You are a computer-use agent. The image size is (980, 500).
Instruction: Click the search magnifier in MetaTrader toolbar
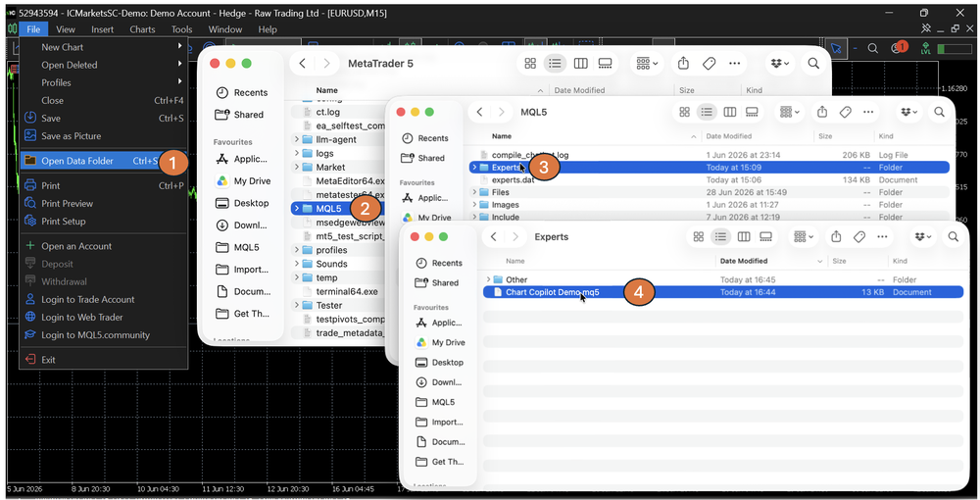pyautogui.click(x=873, y=48)
